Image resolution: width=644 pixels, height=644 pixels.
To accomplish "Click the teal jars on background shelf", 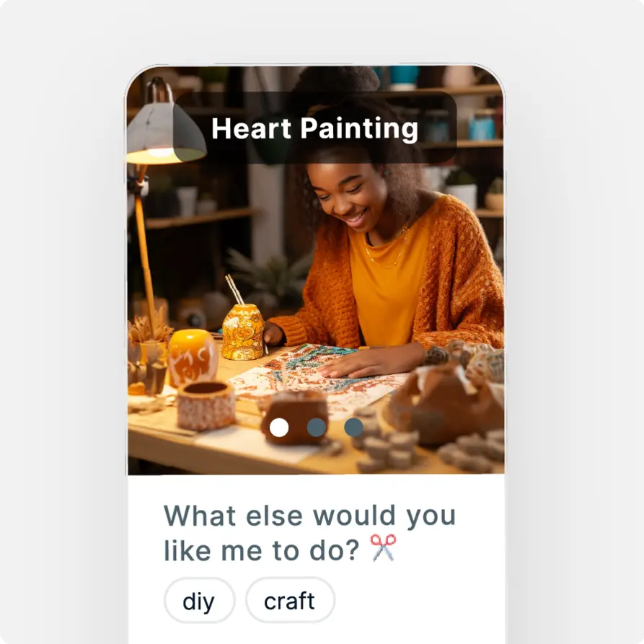I will tap(482, 126).
